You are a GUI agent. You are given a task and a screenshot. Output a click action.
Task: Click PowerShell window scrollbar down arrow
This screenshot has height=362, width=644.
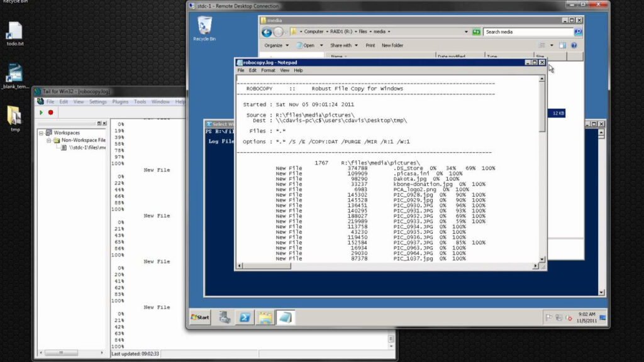click(601, 293)
